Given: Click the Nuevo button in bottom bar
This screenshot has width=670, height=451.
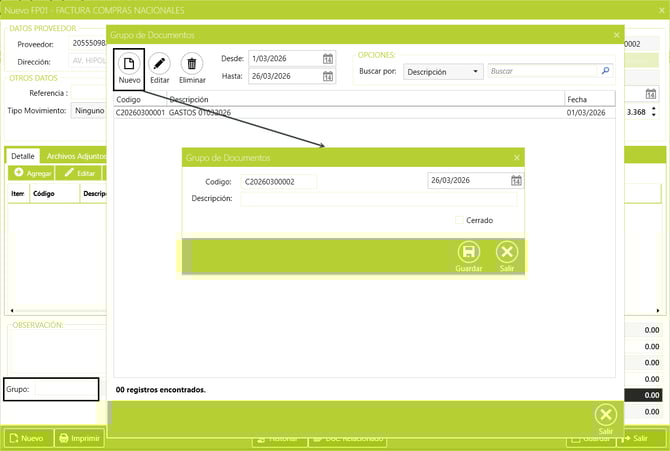Looking at the screenshot, I should tap(26, 438).
